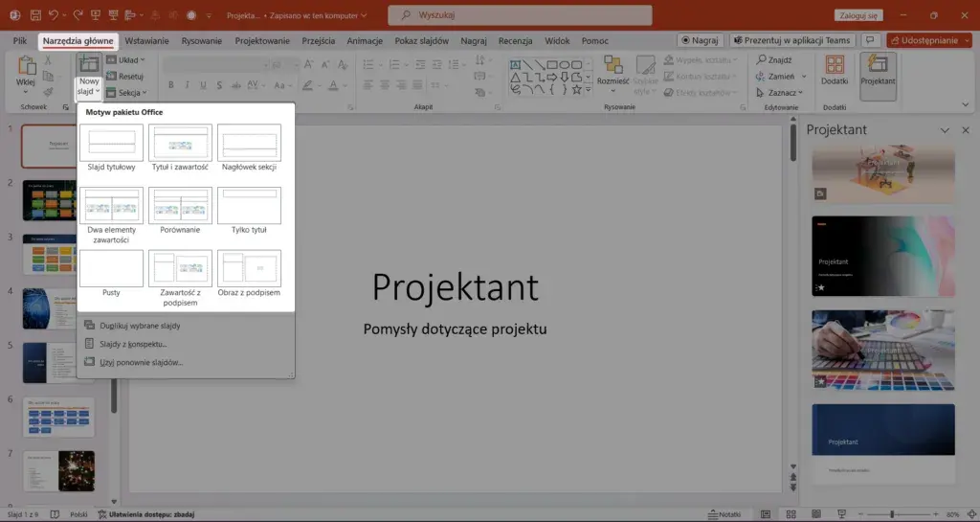
Task: Switch to the Wstawianie tab
Action: (x=146, y=40)
